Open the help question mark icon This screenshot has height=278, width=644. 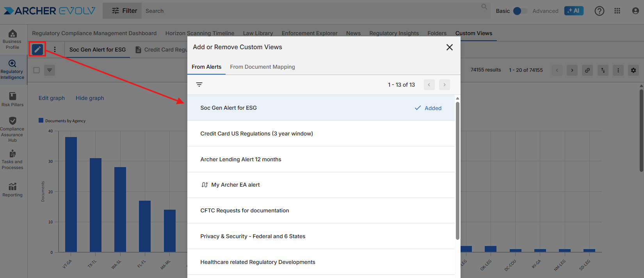point(599,11)
